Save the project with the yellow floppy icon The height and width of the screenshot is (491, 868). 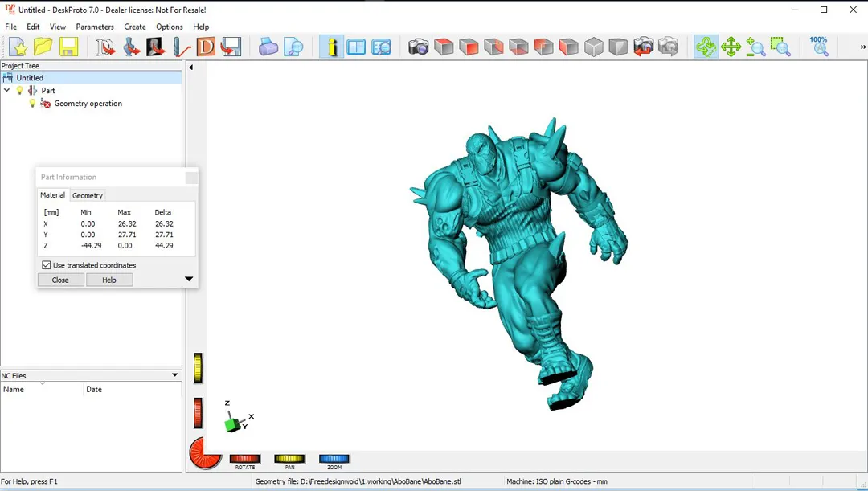(68, 47)
